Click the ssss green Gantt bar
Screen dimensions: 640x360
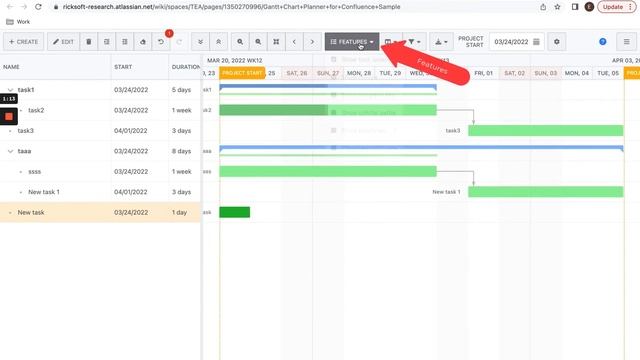328,171
